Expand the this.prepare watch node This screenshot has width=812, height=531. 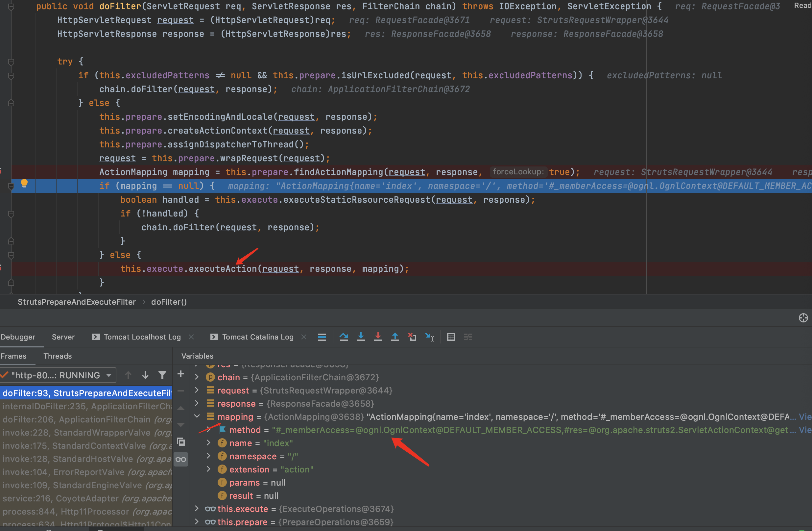pos(197,522)
